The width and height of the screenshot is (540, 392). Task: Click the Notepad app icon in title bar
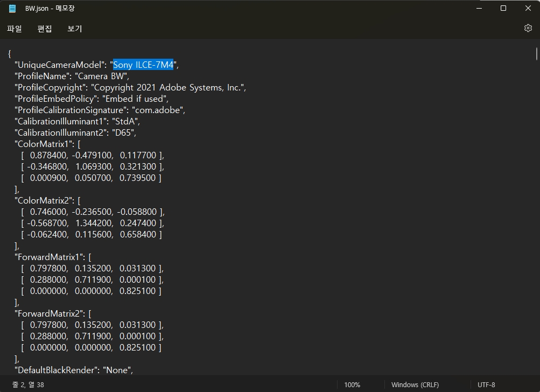12,8
